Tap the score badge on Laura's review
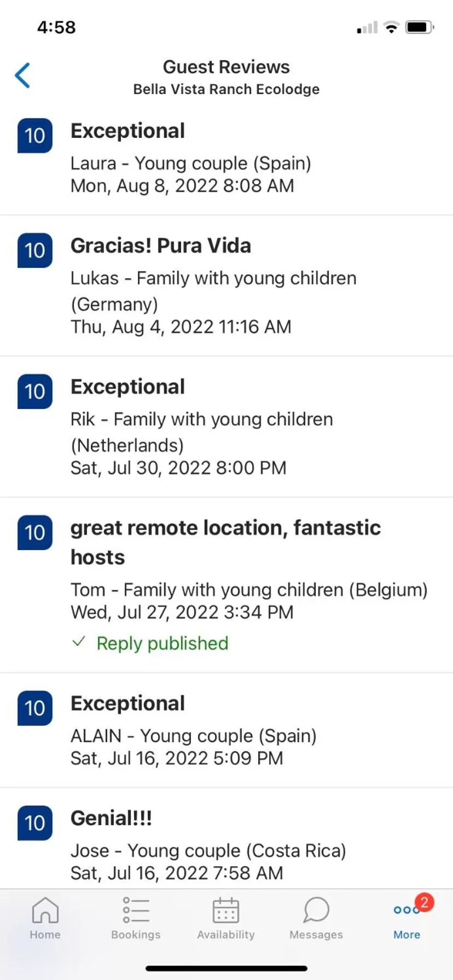Viewport: 453px width, 980px height. coord(35,136)
